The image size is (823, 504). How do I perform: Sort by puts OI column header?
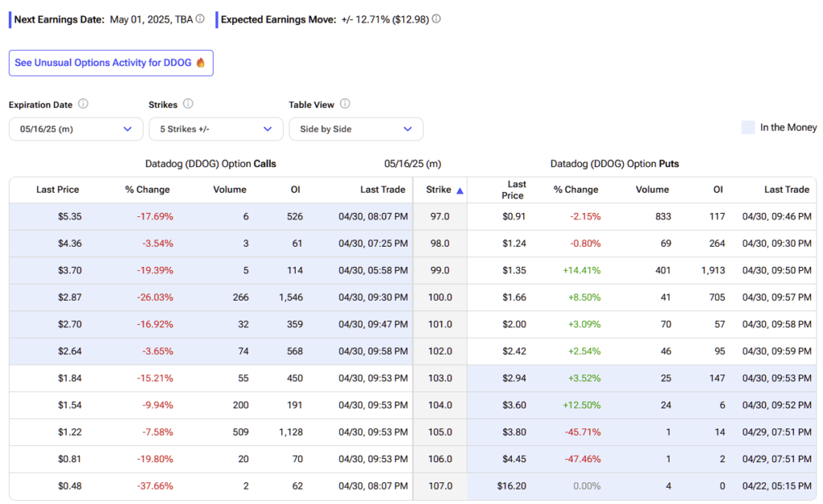(x=718, y=190)
